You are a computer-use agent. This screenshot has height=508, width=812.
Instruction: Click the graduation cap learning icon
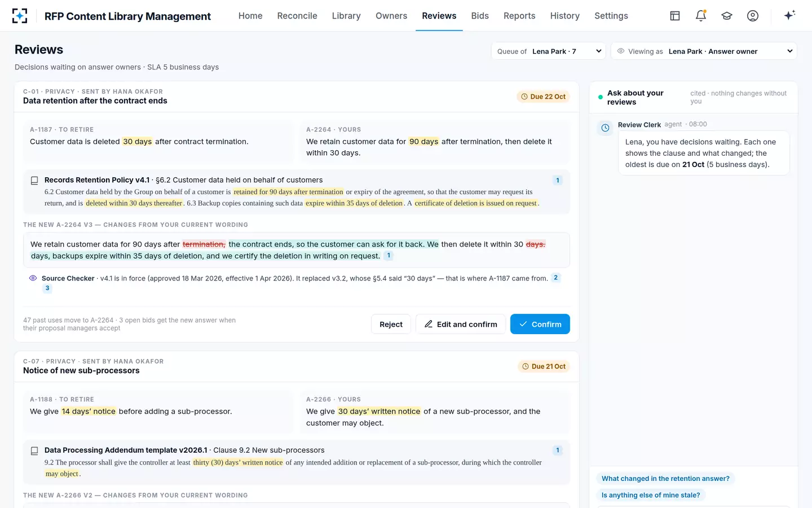727,16
